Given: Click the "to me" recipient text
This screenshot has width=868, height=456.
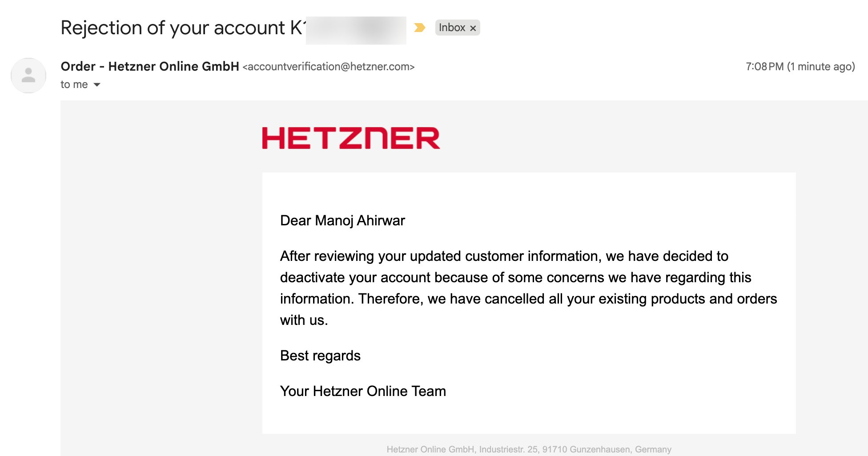Looking at the screenshot, I should [x=74, y=84].
